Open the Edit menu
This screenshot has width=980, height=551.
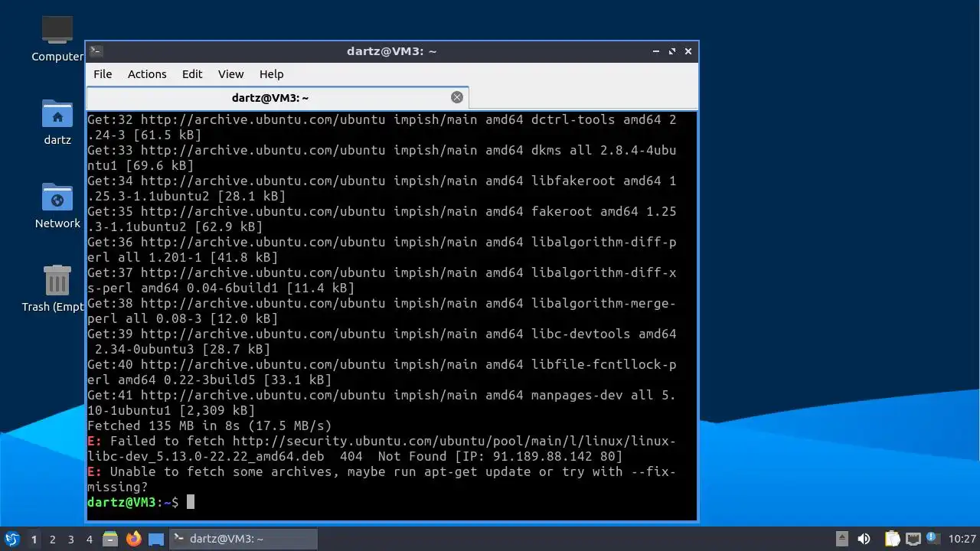tap(192, 74)
